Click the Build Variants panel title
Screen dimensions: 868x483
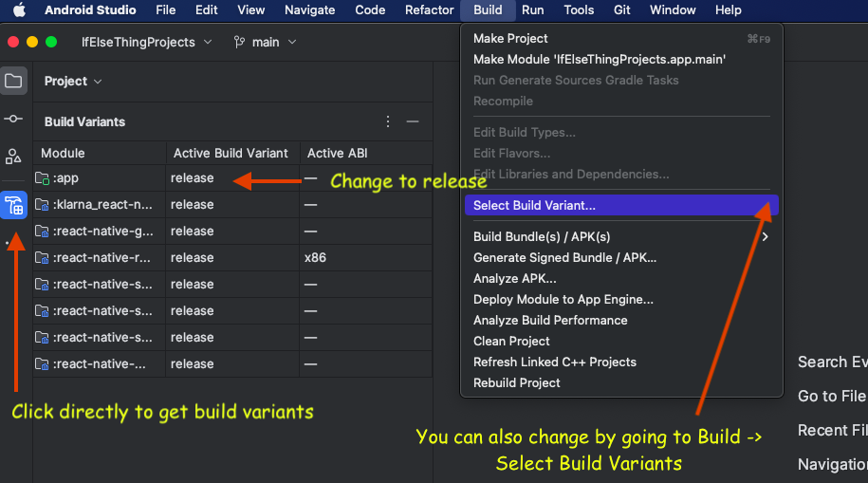coord(84,121)
